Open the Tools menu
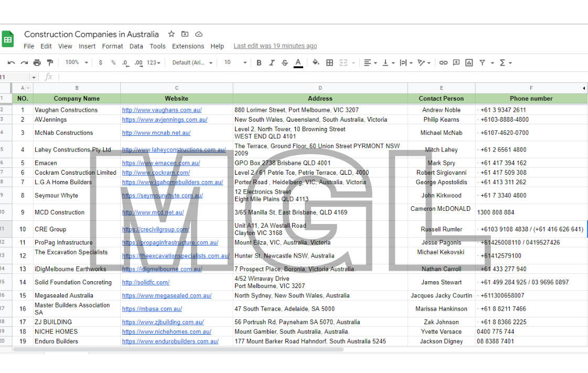Image resolution: width=588 pixels, height=373 pixels. pyautogui.click(x=157, y=46)
